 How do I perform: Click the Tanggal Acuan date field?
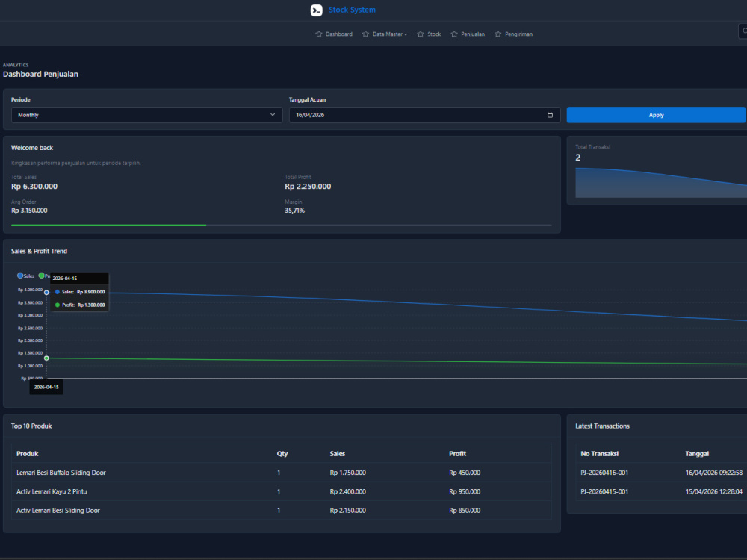click(x=424, y=115)
